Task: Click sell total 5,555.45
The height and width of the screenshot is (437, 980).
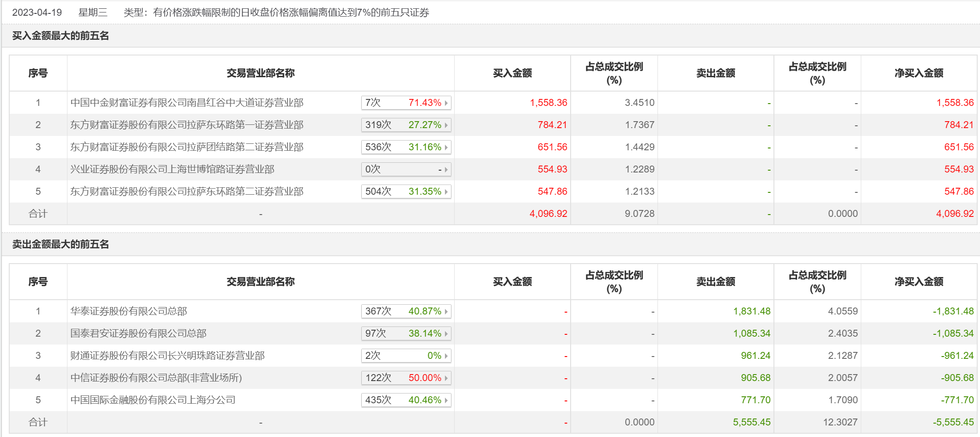Action: point(752,422)
